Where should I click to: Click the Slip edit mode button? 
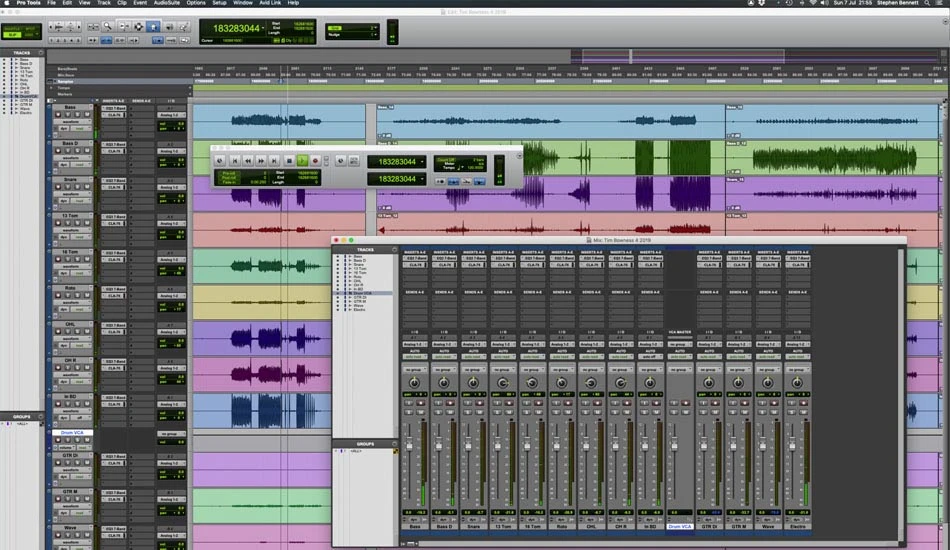(10, 35)
